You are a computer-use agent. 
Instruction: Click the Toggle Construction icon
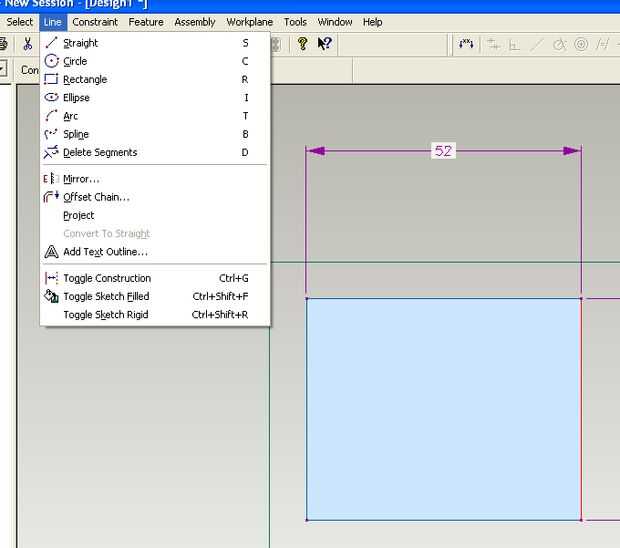51,278
